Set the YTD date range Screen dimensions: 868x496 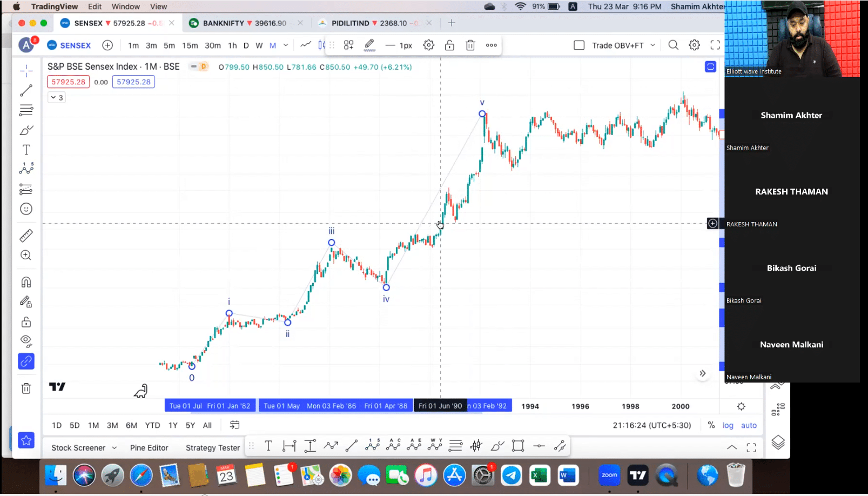click(153, 425)
